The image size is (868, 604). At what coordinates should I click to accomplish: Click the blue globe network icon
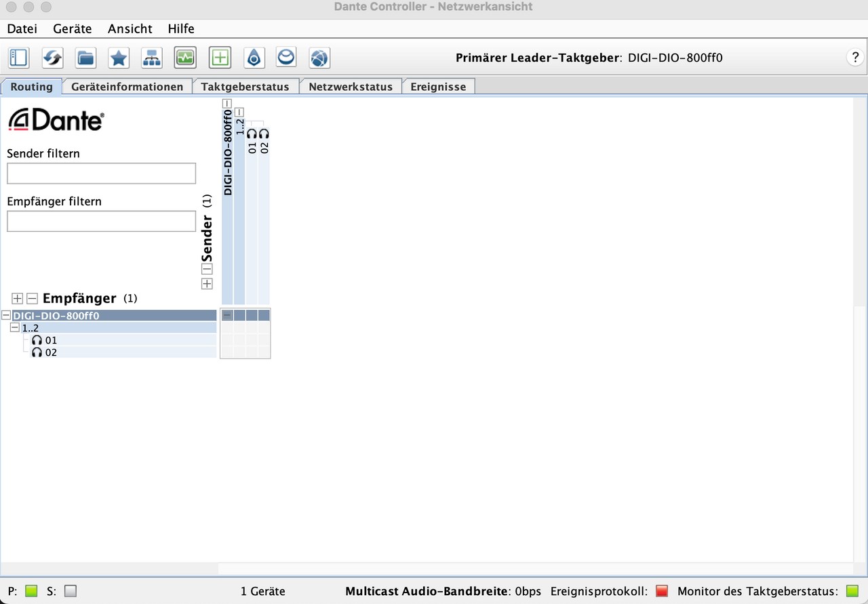(x=319, y=58)
